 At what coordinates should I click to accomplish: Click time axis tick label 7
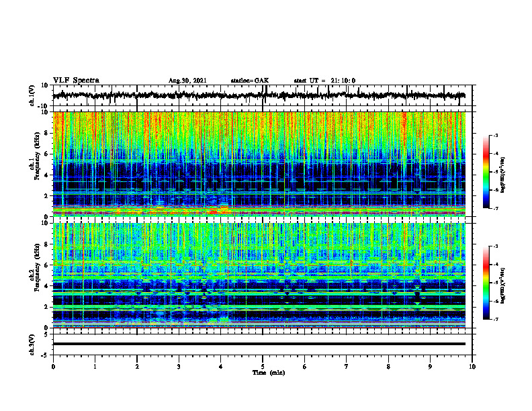(x=347, y=367)
